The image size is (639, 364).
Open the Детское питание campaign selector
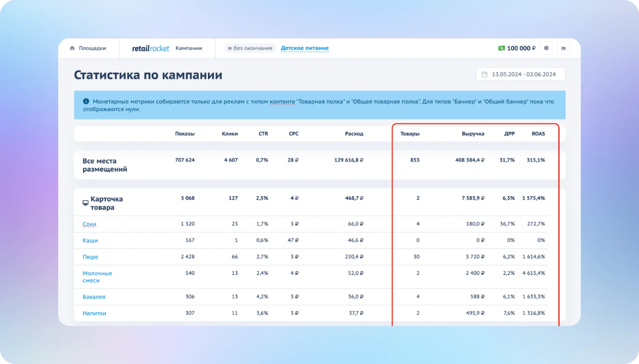coord(304,48)
